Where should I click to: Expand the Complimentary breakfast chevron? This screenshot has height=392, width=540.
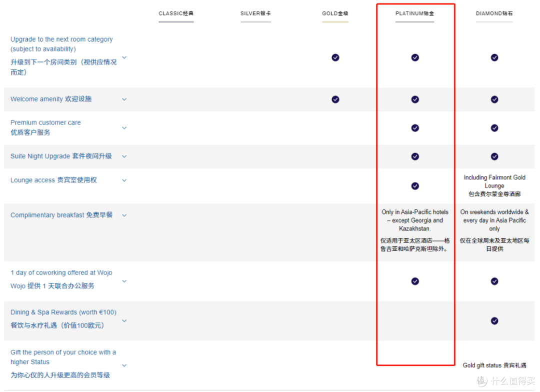[124, 215]
